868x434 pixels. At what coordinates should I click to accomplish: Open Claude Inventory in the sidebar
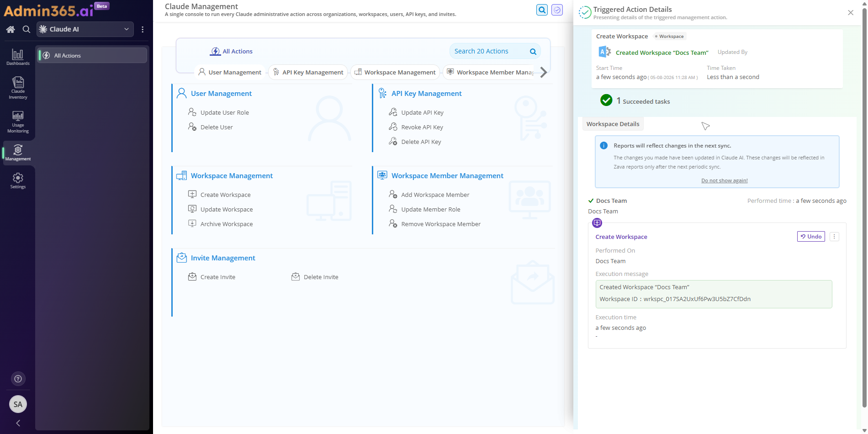[x=18, y=88]
